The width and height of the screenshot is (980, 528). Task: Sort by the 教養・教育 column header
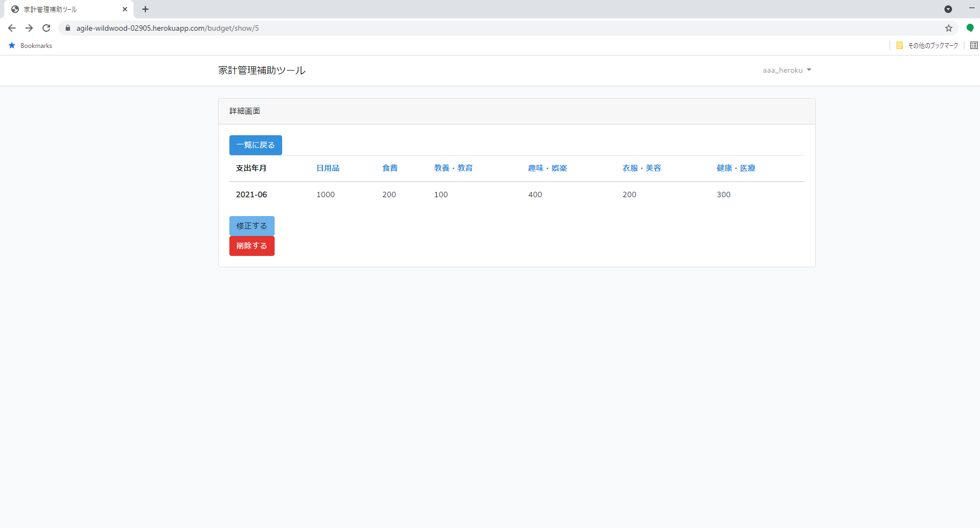point(453,168)
